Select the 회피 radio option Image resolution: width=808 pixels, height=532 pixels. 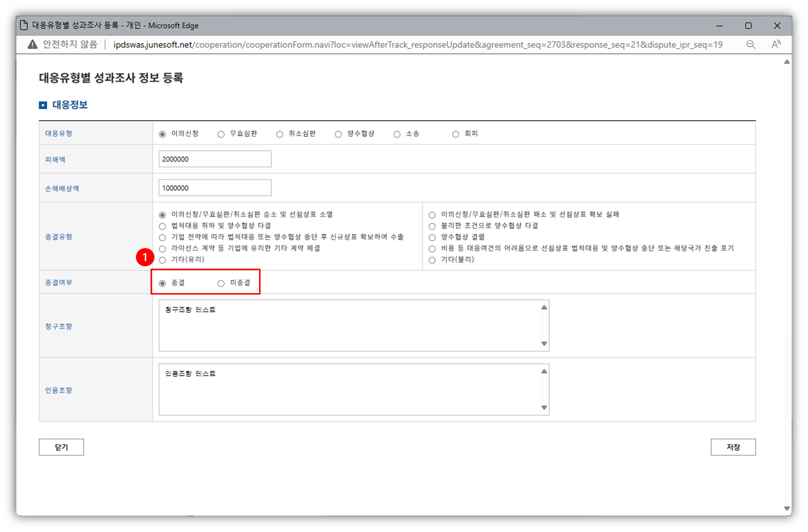[x=456, y=134]
